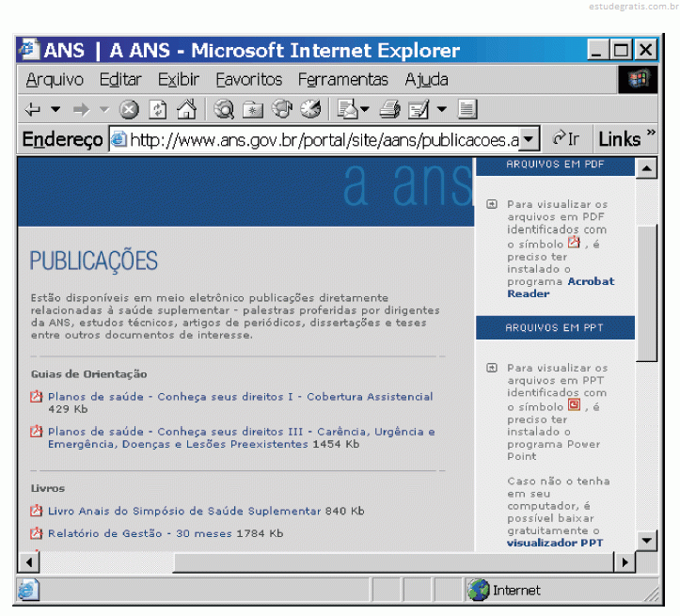680x616 pixels.
Task: Click the Links toolbar label
Action: tap(619, 139)
